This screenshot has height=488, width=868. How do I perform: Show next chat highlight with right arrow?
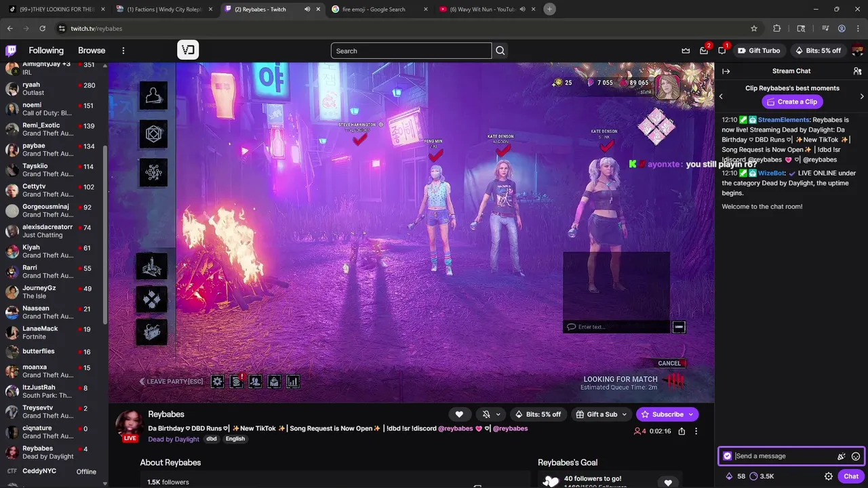pyautogui.click(x=862, y=96)
